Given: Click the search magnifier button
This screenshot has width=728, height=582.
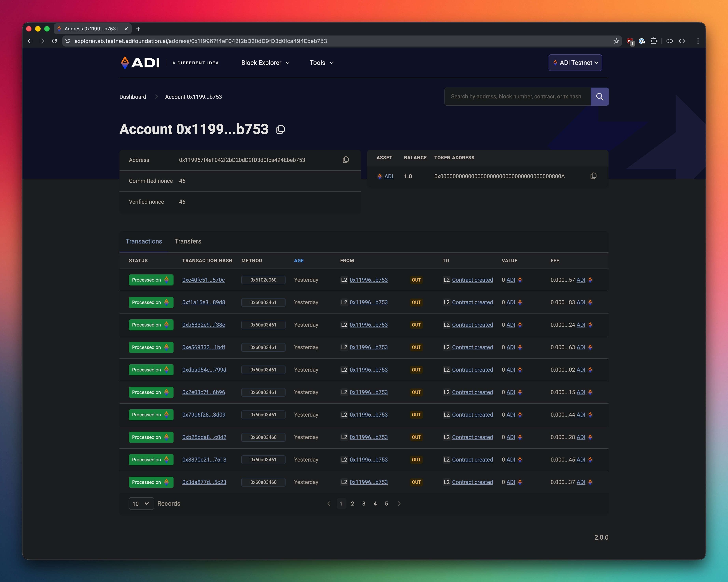Looking at the screenshot, I should tap(600, 97).
